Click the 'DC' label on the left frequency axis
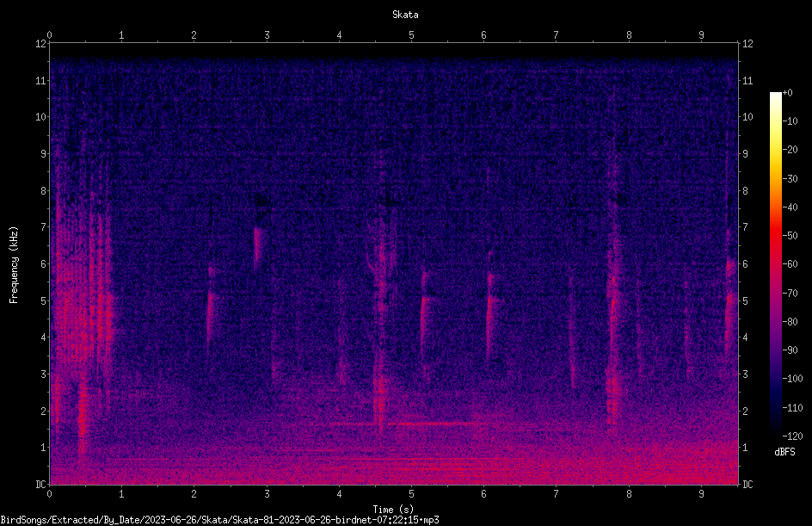 point(41,484)
